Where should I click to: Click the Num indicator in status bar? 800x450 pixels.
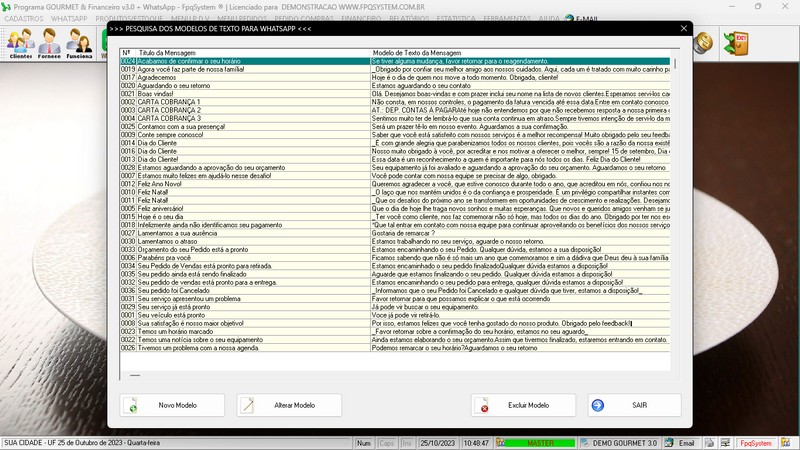[x=364, y=443]
